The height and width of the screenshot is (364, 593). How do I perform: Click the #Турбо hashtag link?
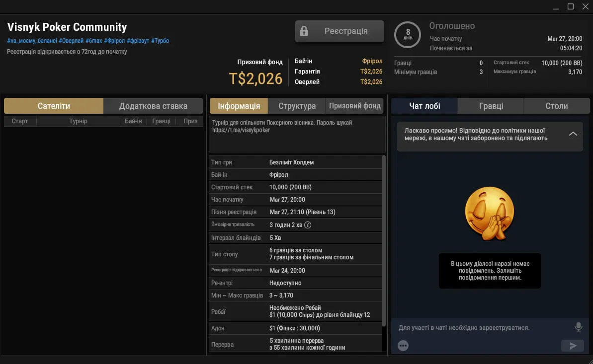point(160,41)
